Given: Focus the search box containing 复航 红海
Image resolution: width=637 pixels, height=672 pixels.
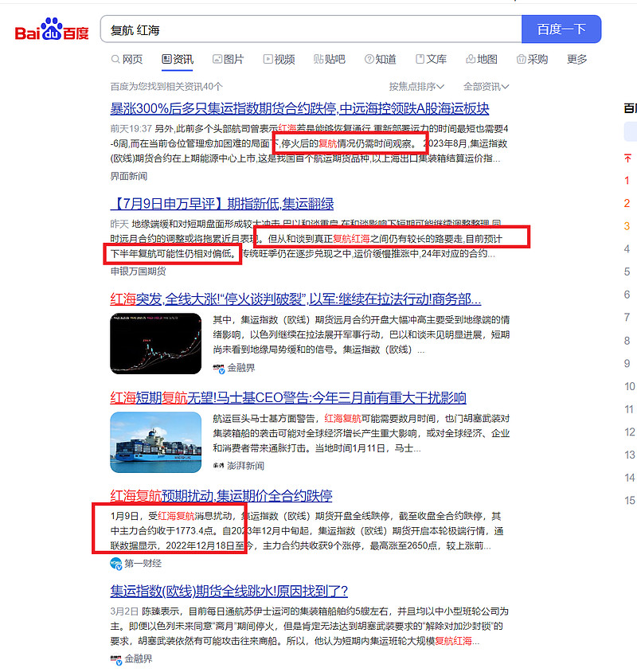Looking at the screenshot, I should (x=311, y=29).
